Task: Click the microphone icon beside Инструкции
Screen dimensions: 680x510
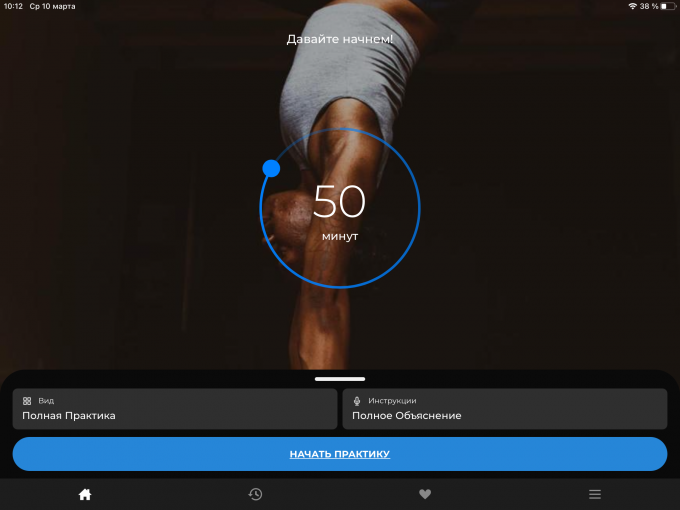Action: tap(357, 401)
